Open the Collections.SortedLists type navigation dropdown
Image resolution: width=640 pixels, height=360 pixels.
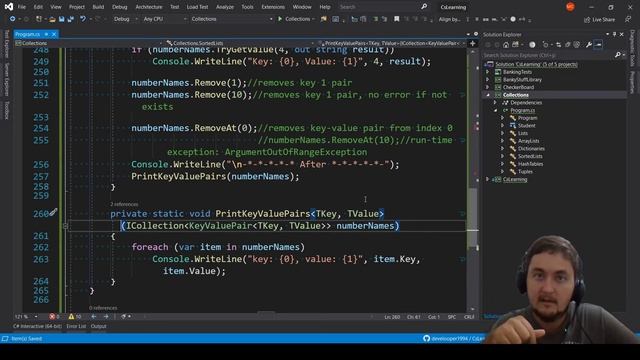tap(240, 43)
